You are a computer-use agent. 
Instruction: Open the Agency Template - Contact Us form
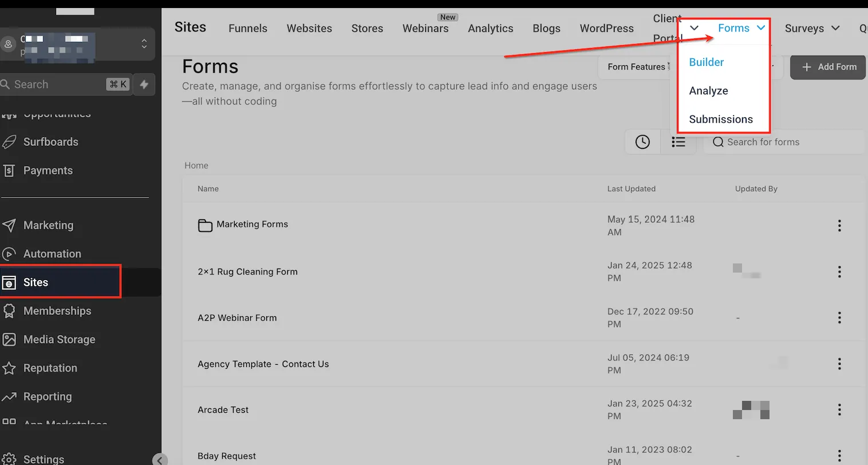(x=263, y=364)
